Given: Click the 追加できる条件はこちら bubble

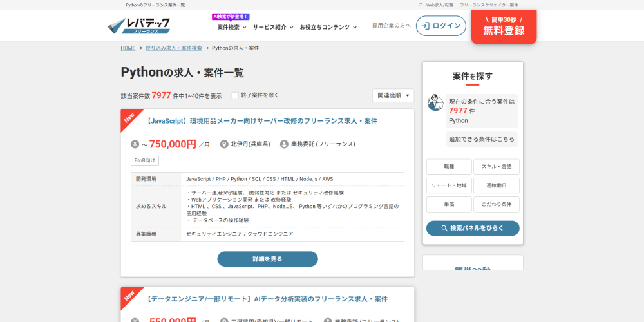Looking at the screenshot, I should pyautogui.click(x=482, y=139).
